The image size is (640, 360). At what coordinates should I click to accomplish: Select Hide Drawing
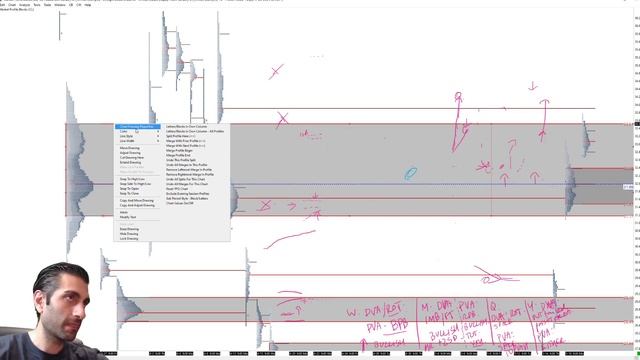pyautogui.click(x=129, y=234)
